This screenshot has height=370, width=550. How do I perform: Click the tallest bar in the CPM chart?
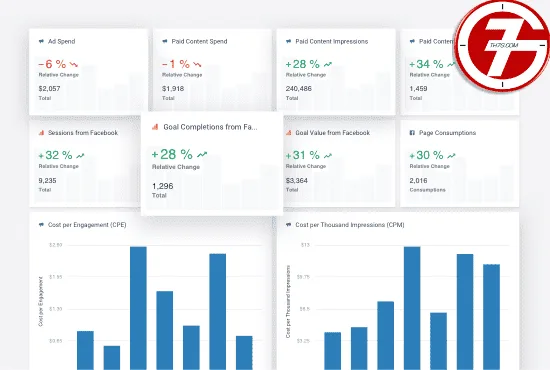[x=412, y=308]
